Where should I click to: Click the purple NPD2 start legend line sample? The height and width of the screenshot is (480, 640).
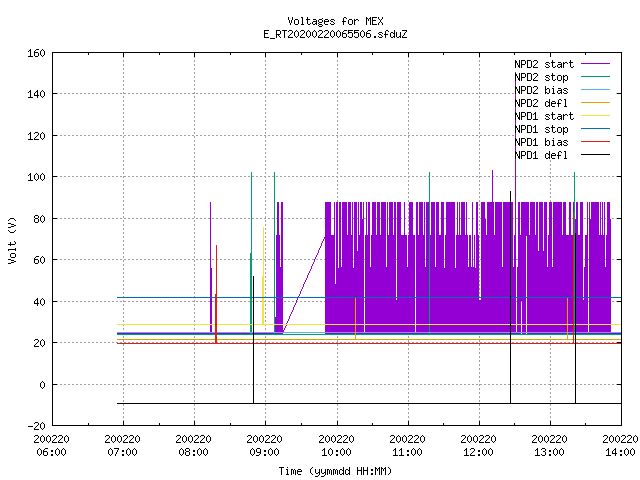tap(595, 64)
